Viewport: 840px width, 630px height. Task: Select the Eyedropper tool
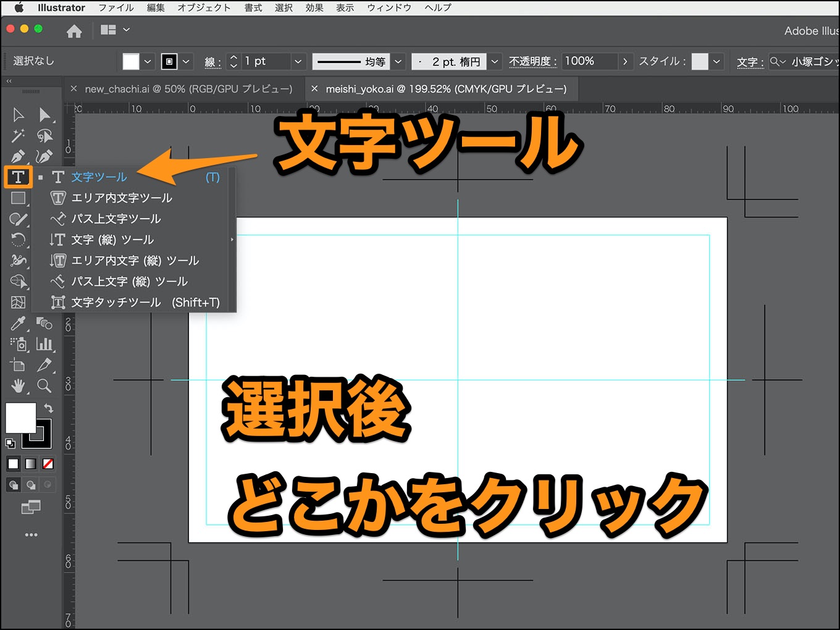(x=18, y=323)
